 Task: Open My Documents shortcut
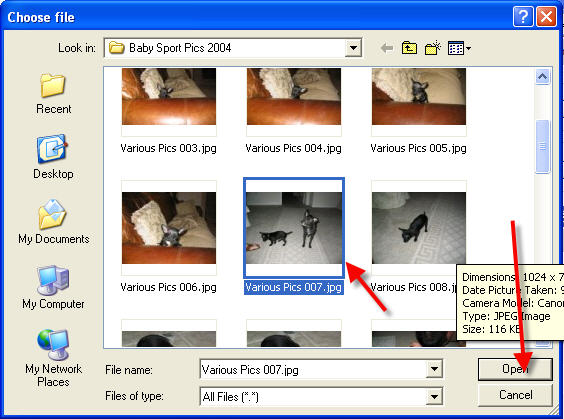54,222
